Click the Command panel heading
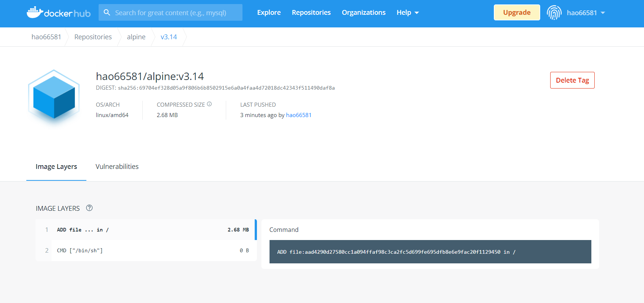The height and width of the screenshot is (303, 644). pyautogui.click(x=284, y=230)
